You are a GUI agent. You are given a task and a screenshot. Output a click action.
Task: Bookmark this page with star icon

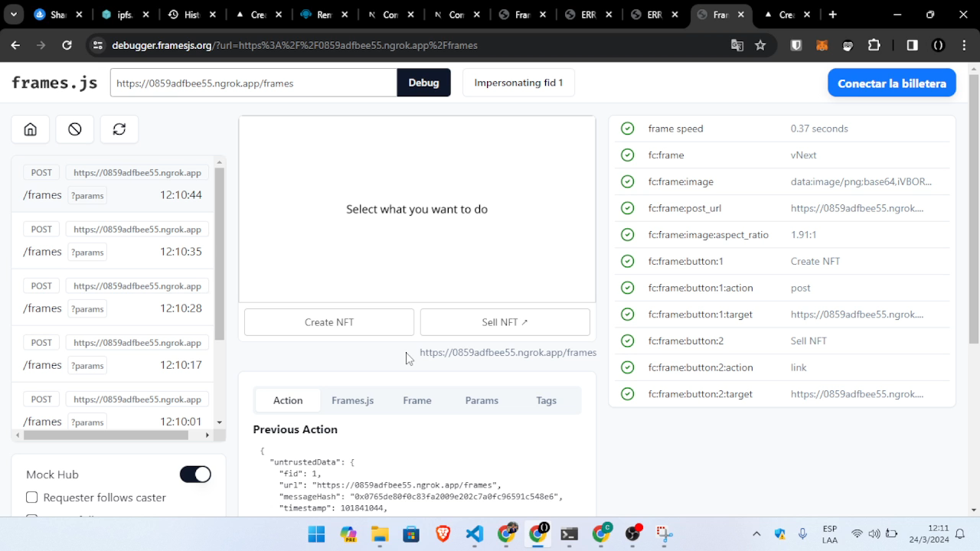(760, 45)
